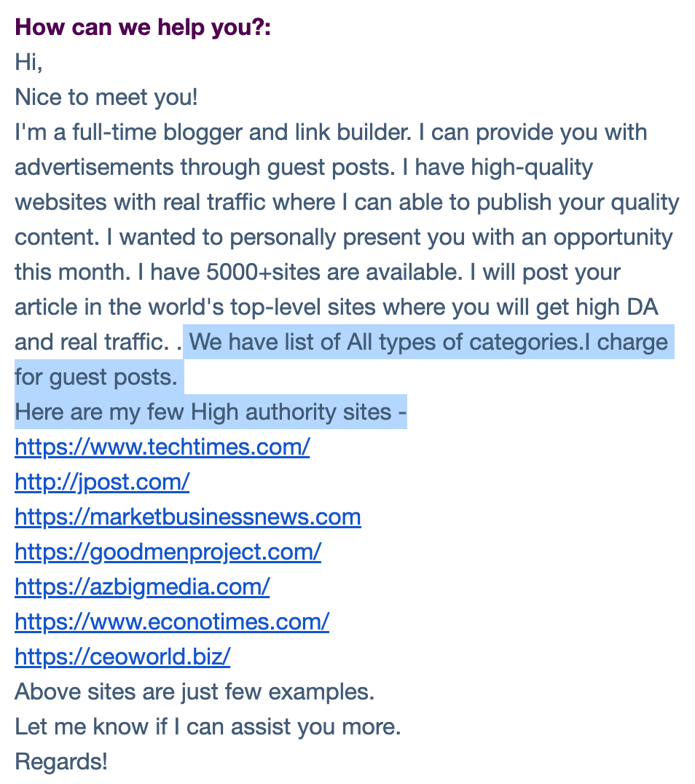Viewport: 695px width, 784px height.
Task: Click the 'Regards!' closing text
Action: click(x=61, y=762)
